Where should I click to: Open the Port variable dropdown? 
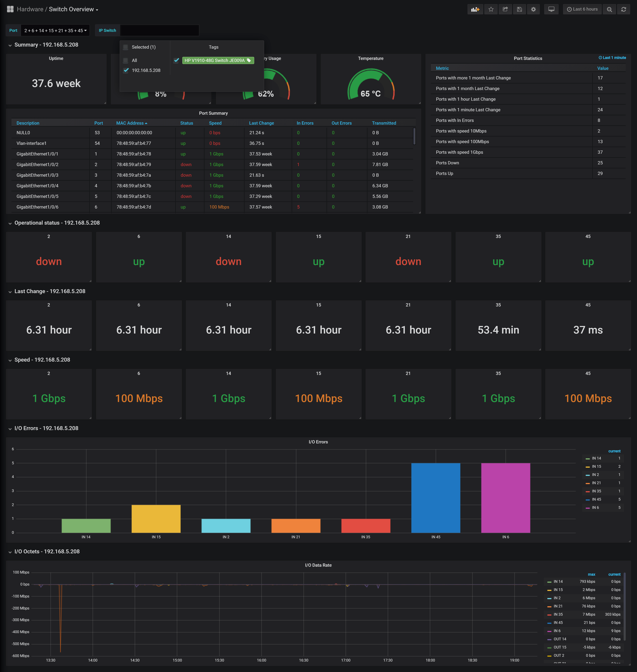55,30
